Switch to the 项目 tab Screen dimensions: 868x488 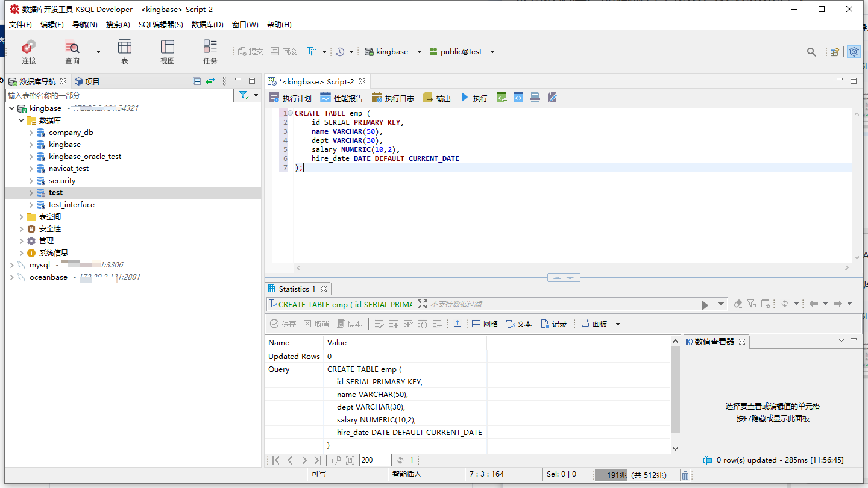[87, 81]
